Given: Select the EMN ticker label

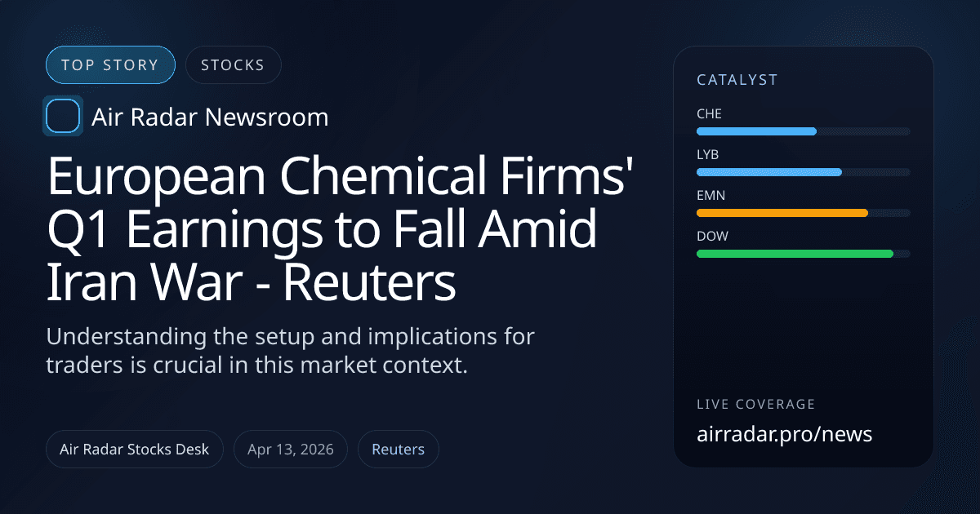Looking at the screenshot, I should click(x=710, y=196).
